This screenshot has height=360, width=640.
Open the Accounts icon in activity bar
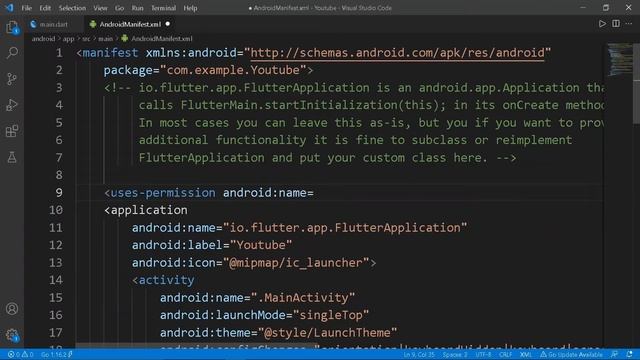tap(12, 309)
